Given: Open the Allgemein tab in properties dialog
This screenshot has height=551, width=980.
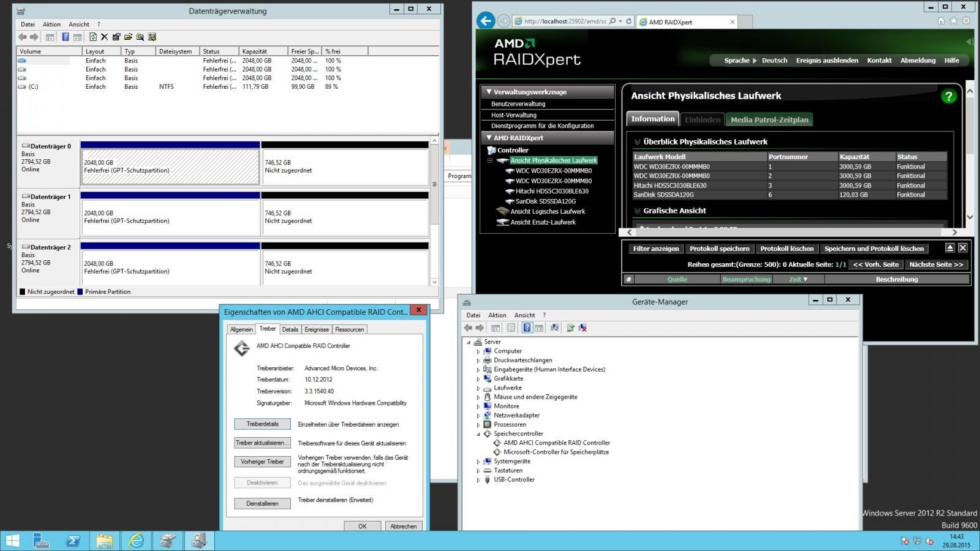Looking at the screenshot, I should [x=241, y=329].
